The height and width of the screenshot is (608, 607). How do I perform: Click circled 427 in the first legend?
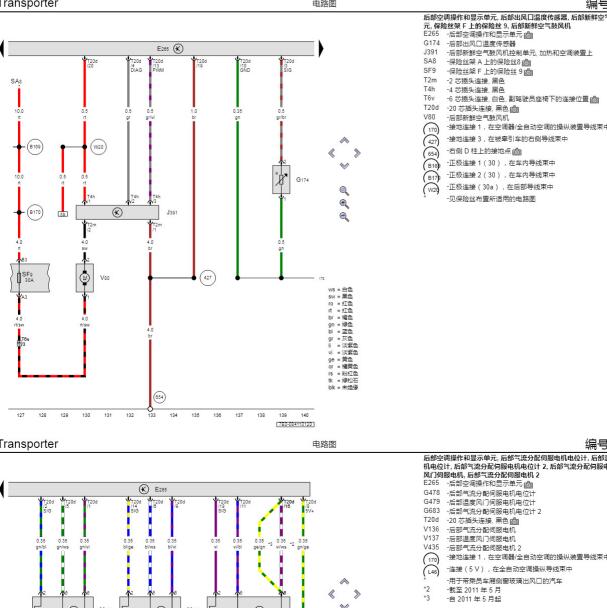click(x=431, y=142)
